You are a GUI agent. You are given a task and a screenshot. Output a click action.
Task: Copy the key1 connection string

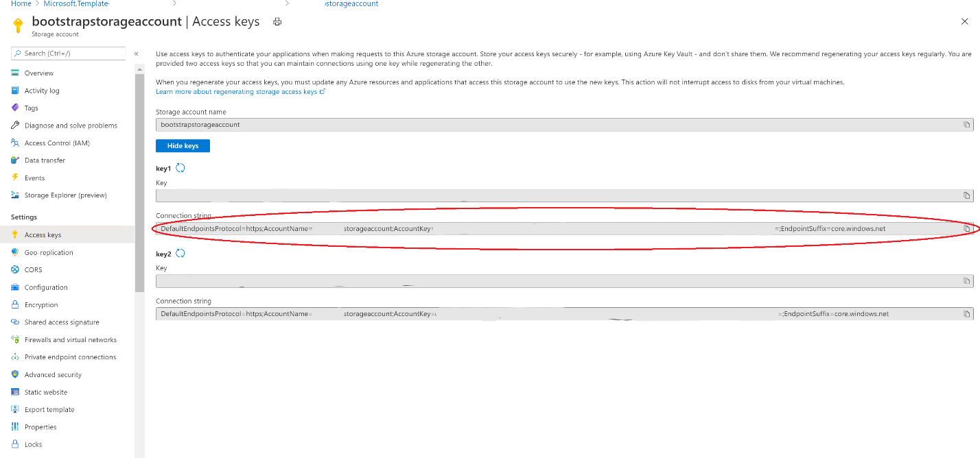pos(966,228)
